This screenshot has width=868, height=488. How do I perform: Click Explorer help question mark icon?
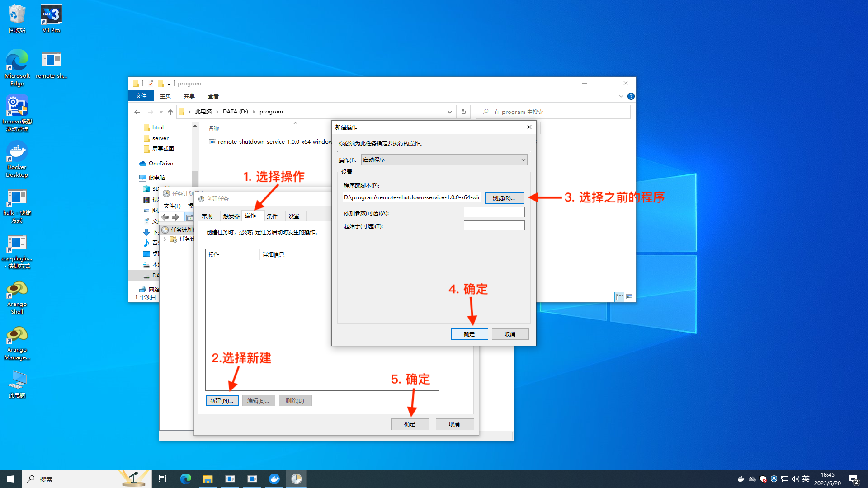631,96
